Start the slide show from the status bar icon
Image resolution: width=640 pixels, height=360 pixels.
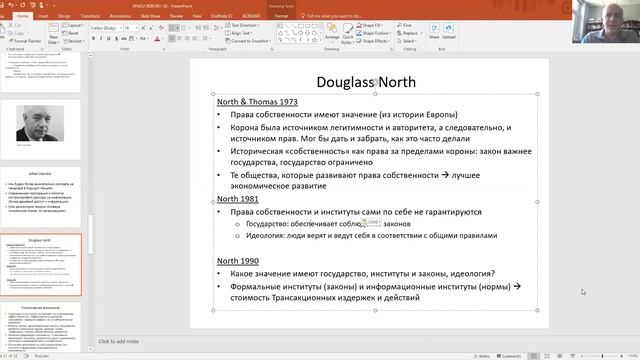coord(572,356)
